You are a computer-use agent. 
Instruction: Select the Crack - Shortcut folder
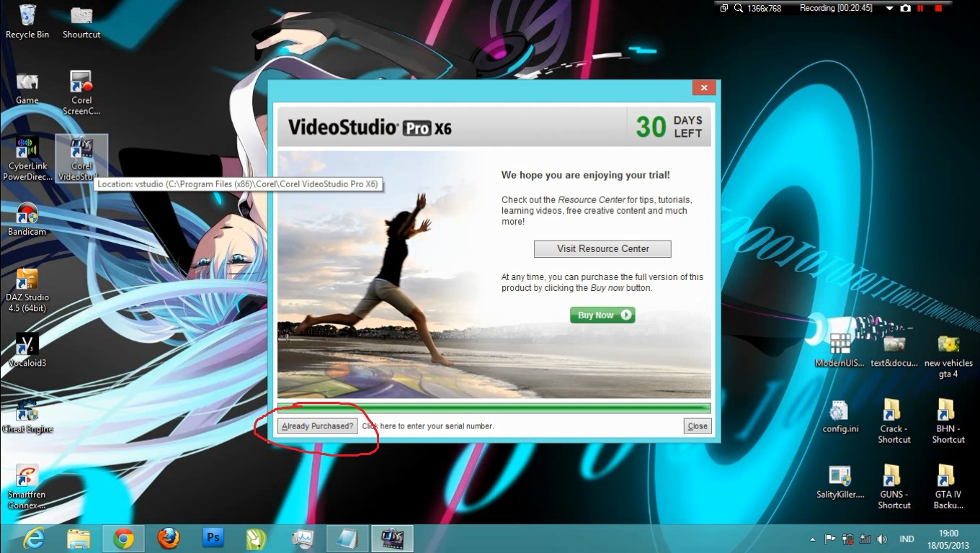point(894,422)
